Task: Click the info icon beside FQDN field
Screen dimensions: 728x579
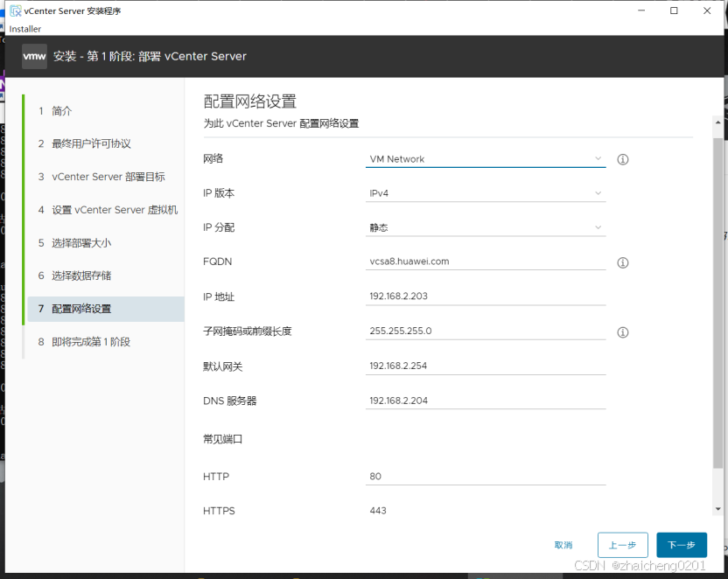Action: pyautogui.click(x=623, y=262)
